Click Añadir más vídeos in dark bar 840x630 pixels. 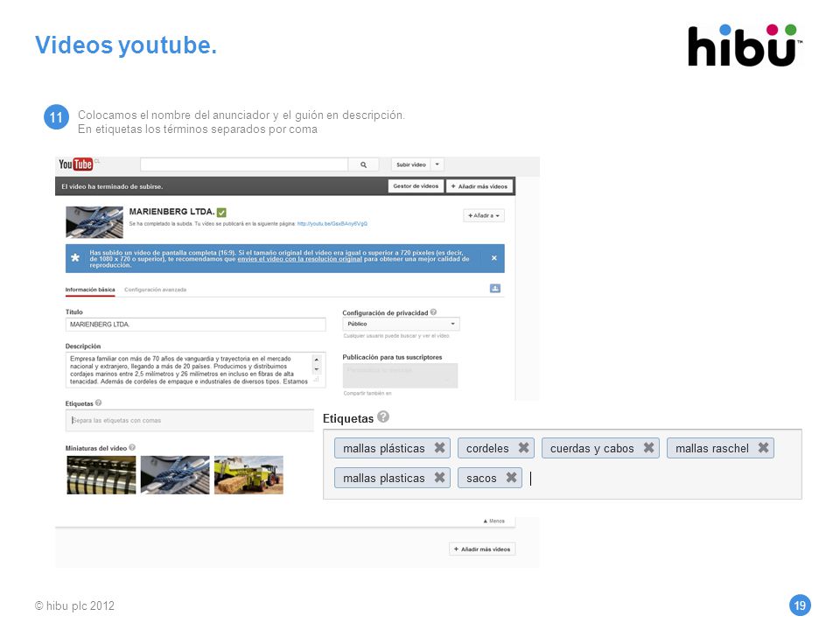pos(479,185)
